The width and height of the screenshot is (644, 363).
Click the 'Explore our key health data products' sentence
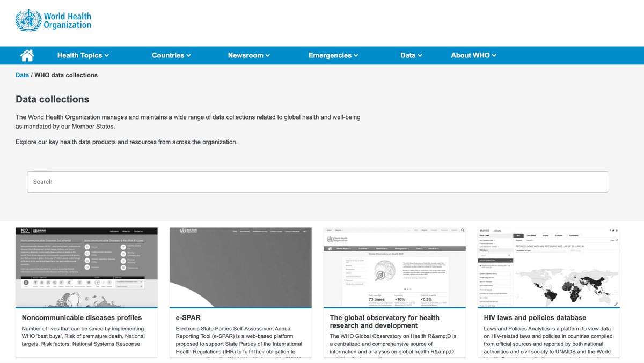[x=127, y=142]
